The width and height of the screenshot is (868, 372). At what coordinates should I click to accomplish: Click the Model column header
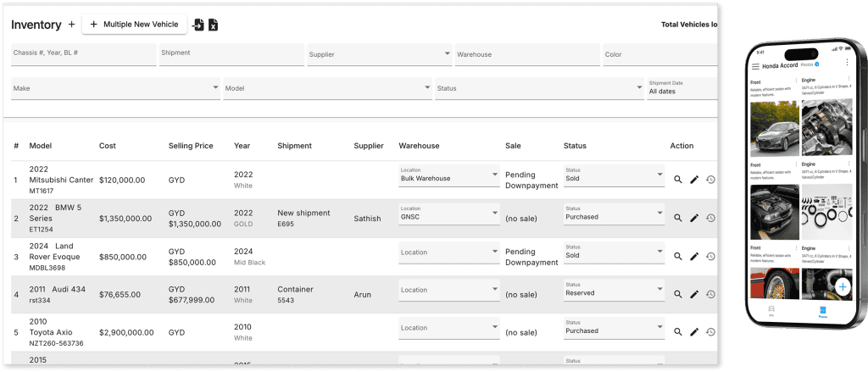(41, 146)
